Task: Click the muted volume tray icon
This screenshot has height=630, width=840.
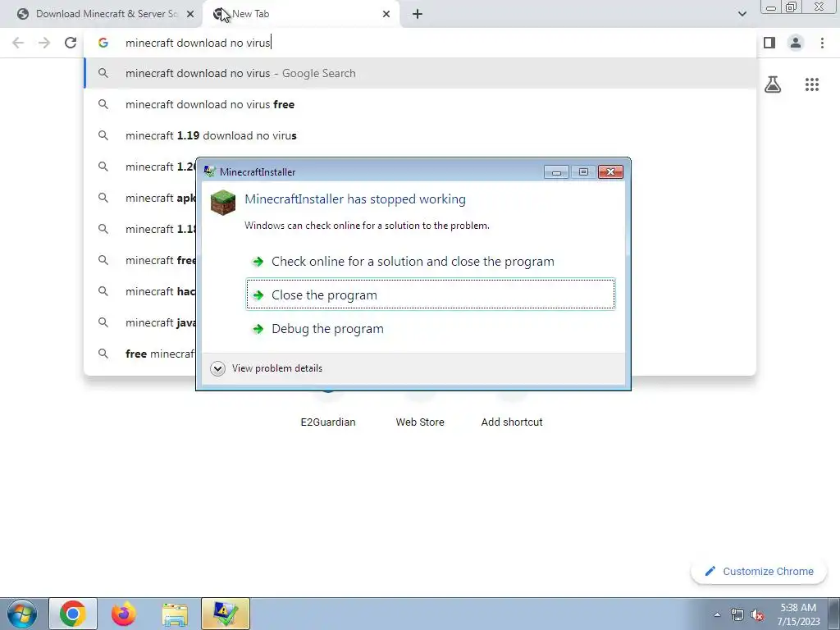Action: [x=757, y=614]
